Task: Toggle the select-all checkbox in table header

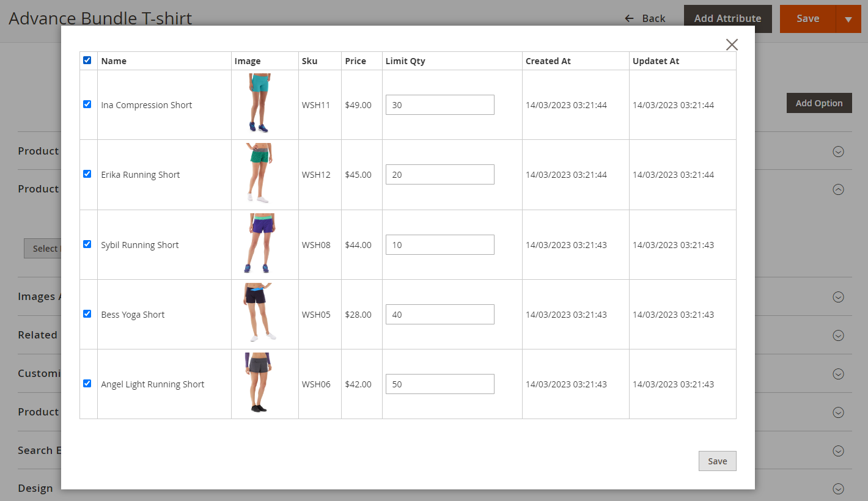Action: click(87, 60)
